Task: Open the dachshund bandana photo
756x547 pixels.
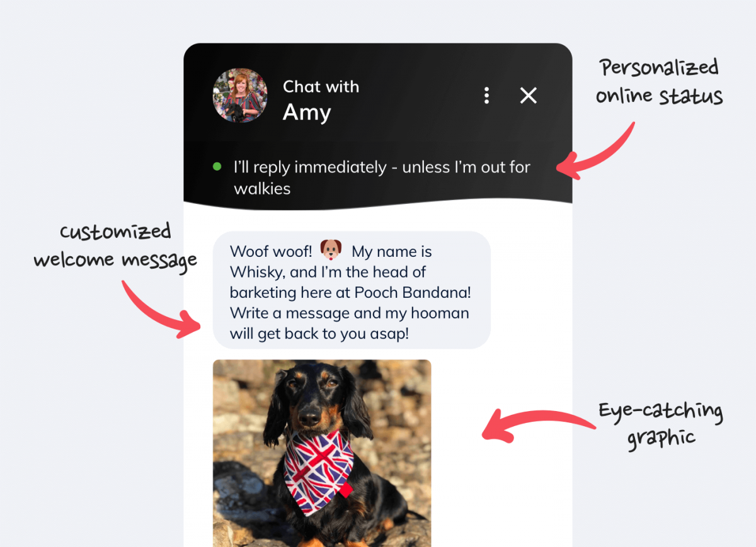Action: pos(322,453)
